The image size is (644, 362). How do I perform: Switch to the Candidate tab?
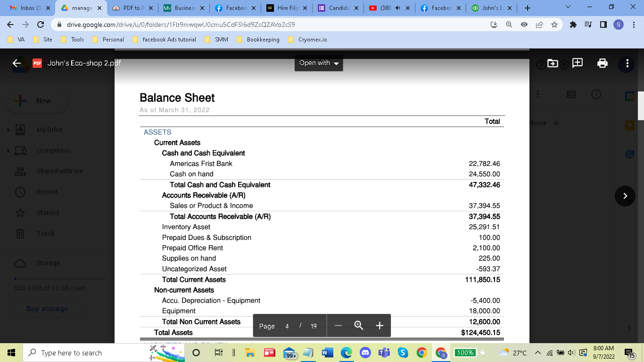pos(338,8)
